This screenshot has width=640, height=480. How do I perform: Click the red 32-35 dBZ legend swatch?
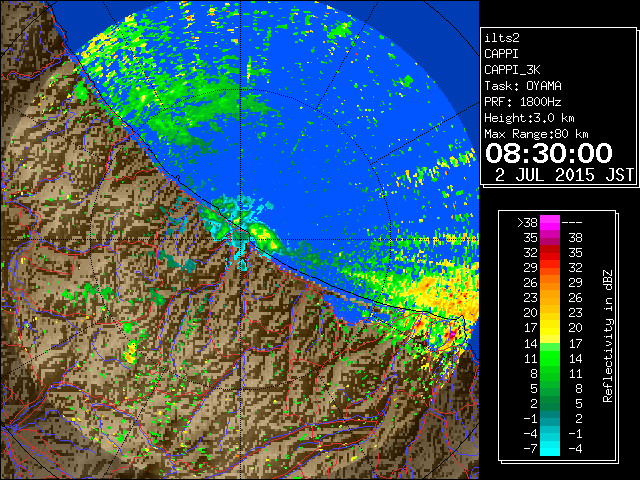pos(550,253)
